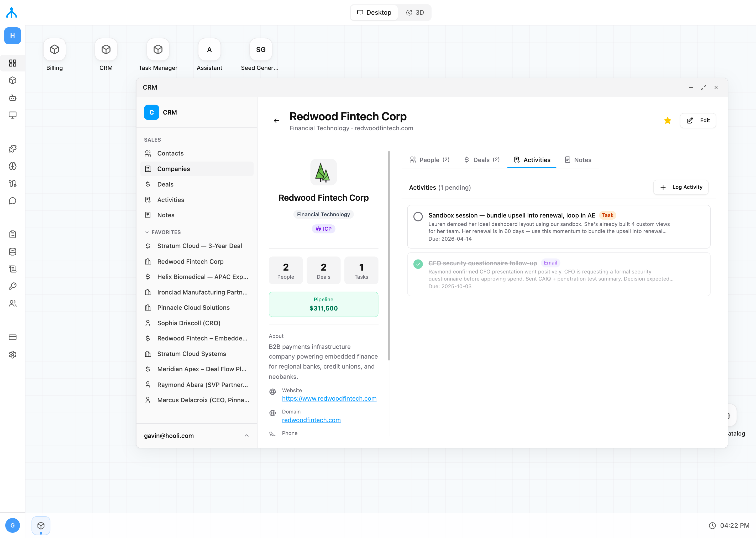Viewport: 756px width, 538px height.
Task: Open the Settings gear at the bottom sidebar
Action: [12, 354]
